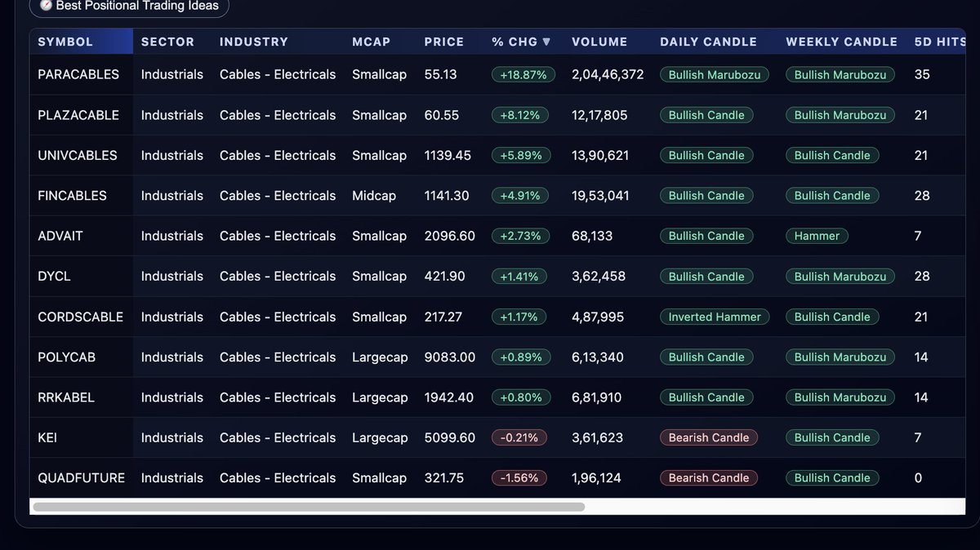980x550 pixels.
Task: Click volume 2,04,46,372 cell
Action: pyautogui.click(x=608, y=74)
